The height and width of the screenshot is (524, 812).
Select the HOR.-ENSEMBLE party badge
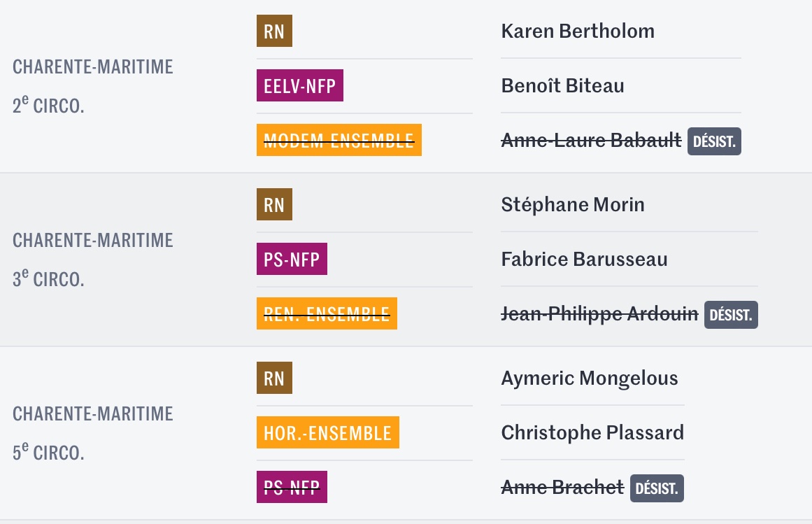pos(328,432)
